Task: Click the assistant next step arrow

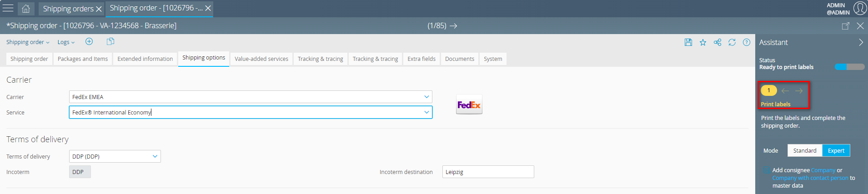Action: (x=799, y=91)
